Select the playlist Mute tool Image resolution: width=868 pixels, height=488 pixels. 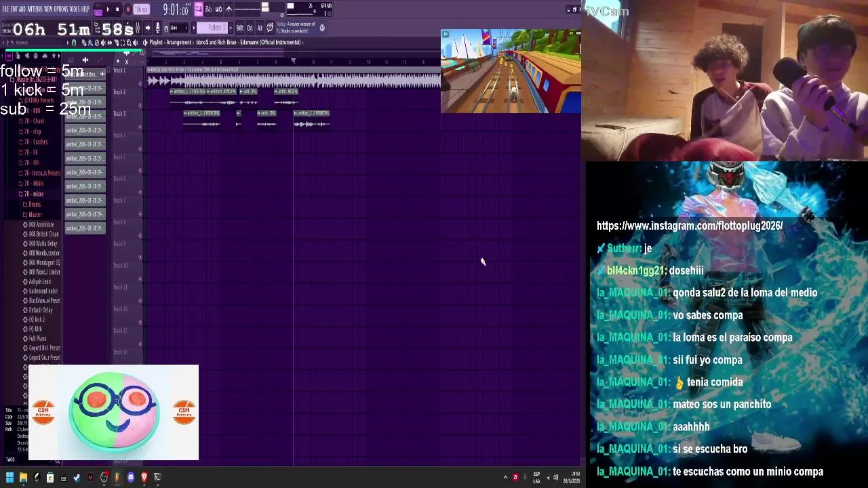103,42
